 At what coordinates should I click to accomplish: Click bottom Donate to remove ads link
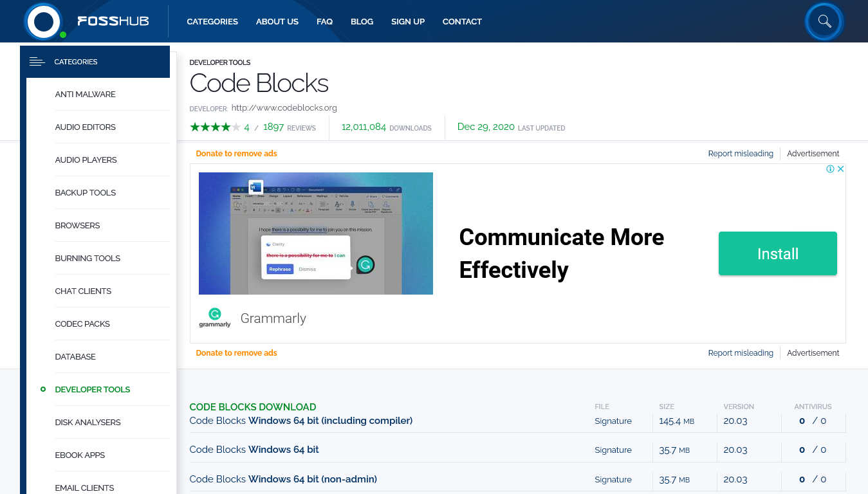point(236,352)
